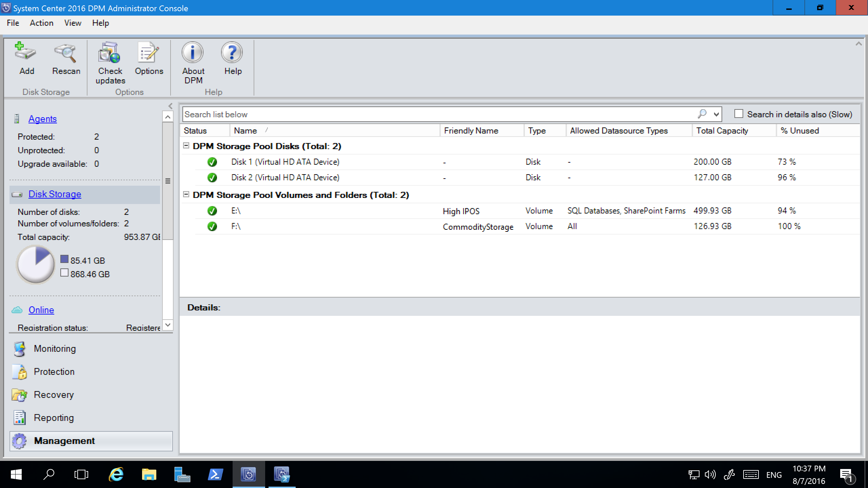This screenshot has width=868, height=488.
Task: Open the Action menu
Action: point(41,23)
